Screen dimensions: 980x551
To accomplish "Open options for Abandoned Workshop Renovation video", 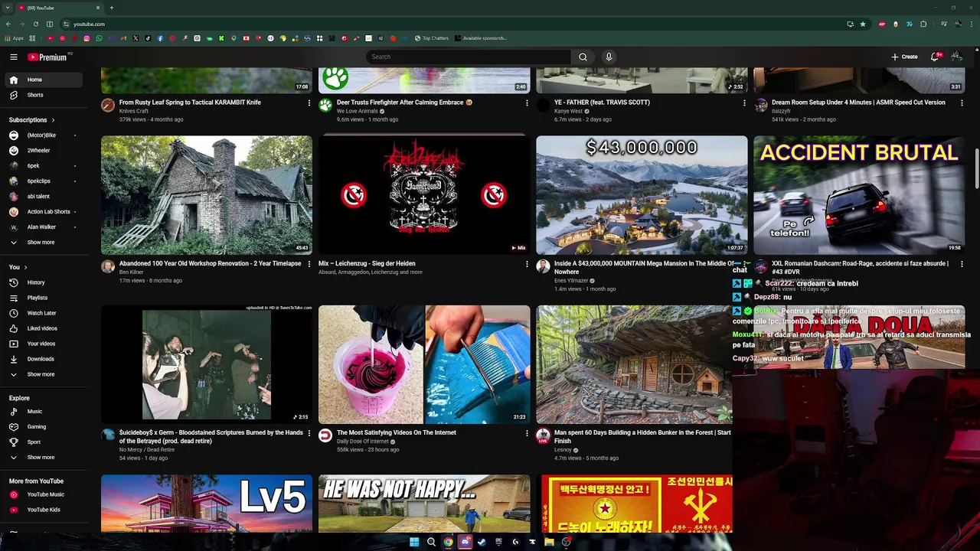I will [x=309, y=264].
